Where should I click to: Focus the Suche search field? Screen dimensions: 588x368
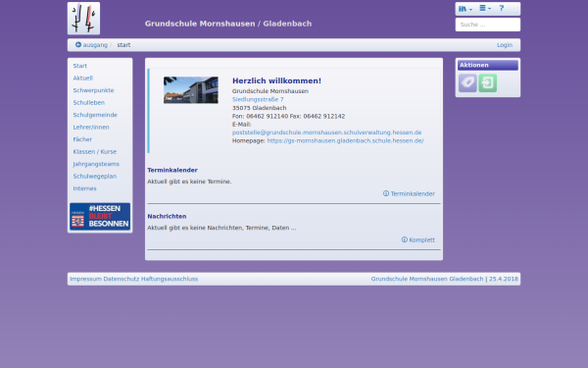point(487,25)
